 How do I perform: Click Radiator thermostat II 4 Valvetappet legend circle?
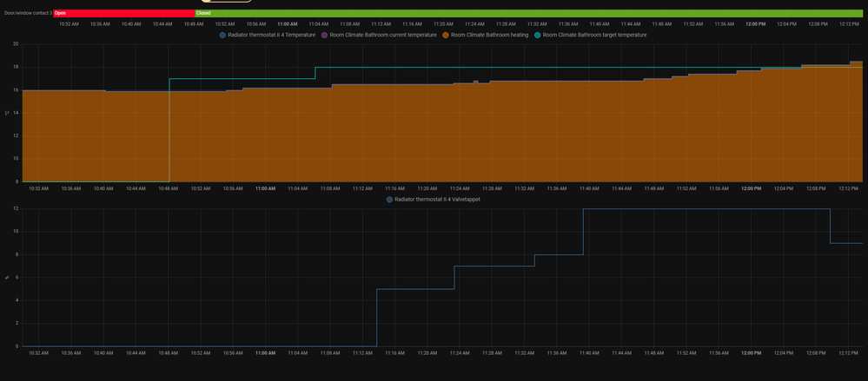pyautogui.click(x=389, y=200)
